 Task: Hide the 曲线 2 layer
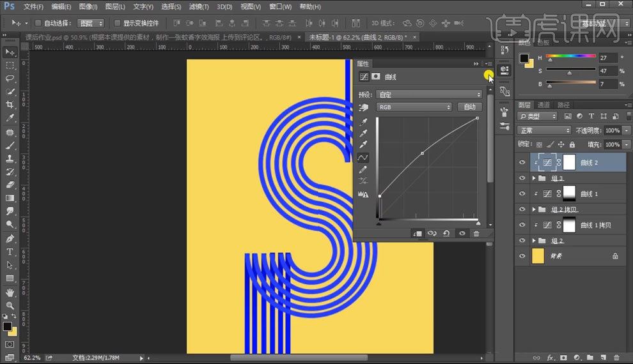click(522, 162)
